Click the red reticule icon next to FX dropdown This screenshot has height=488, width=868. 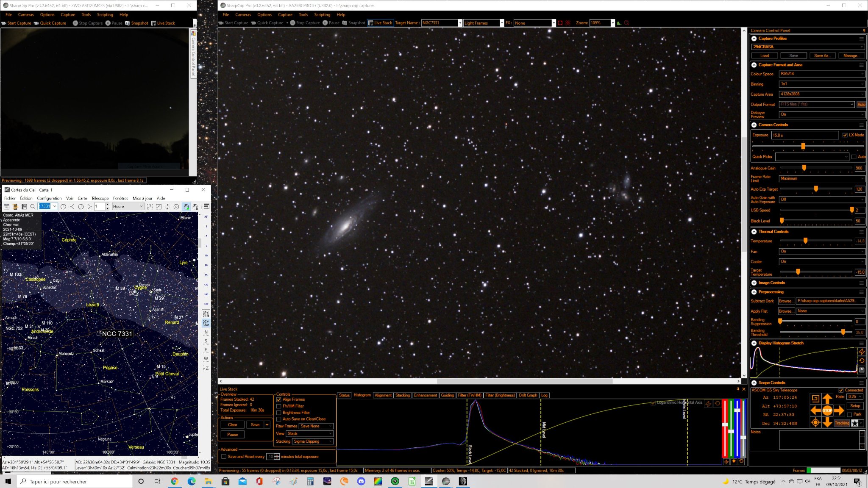[x=560, y=23]
